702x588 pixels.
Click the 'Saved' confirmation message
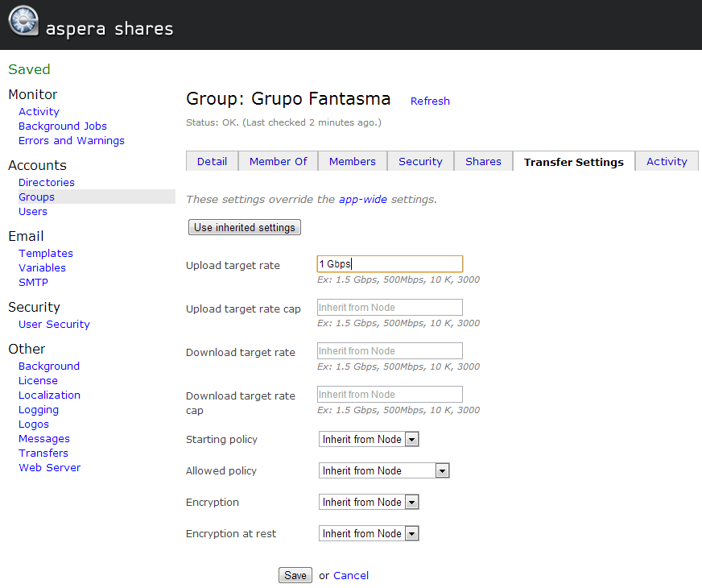pos(29,69)
